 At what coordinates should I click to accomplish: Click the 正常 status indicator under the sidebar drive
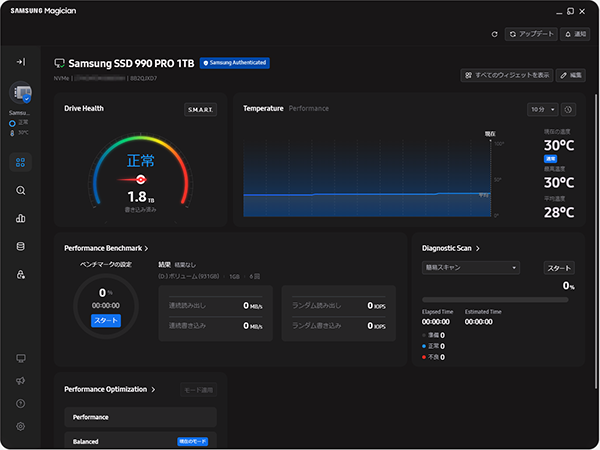[x=18, y=122]
